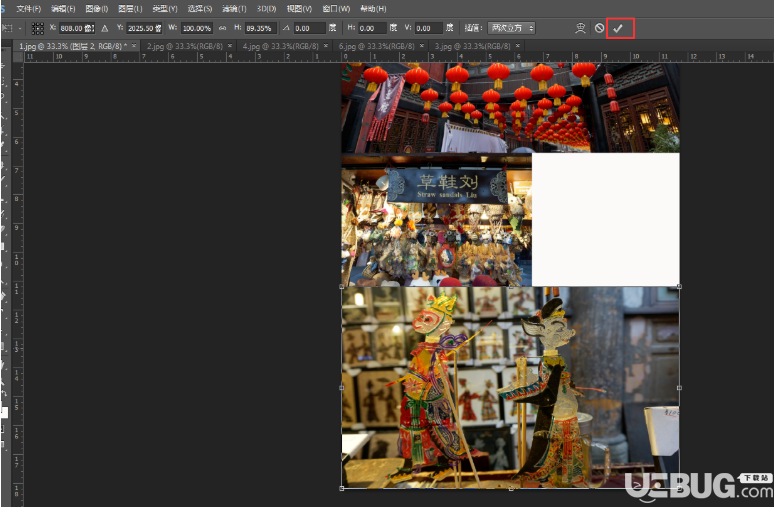Close the 3.jpg document tab
774x507 pixels.
pos(517,45)
